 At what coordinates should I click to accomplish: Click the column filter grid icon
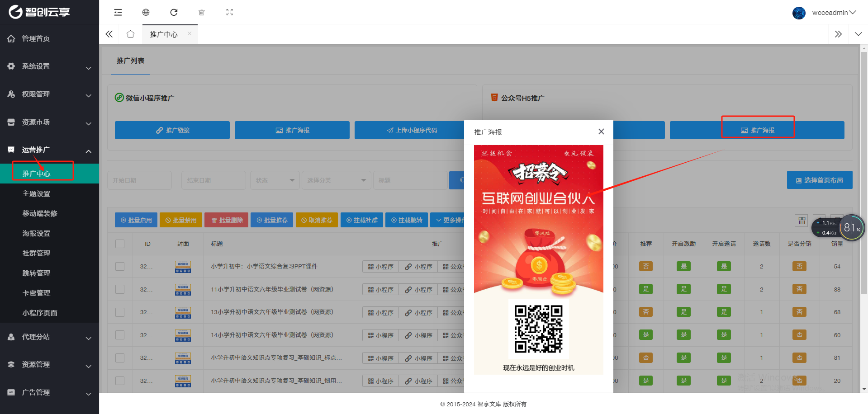[802, 220]
